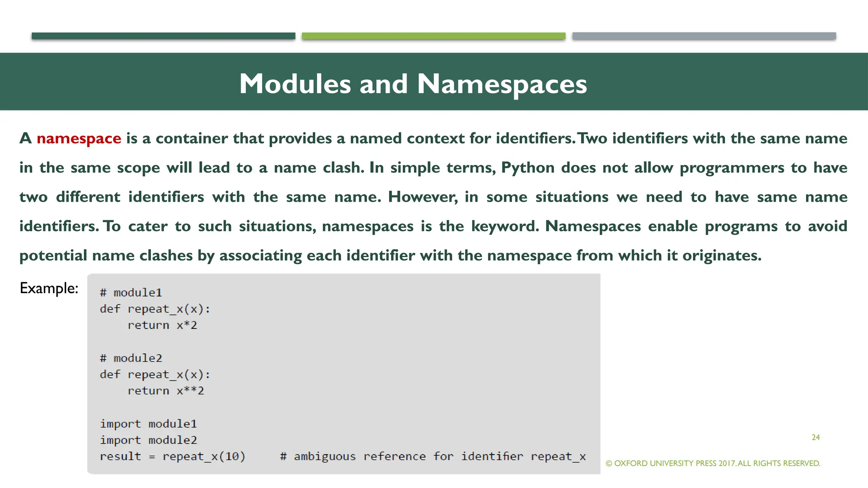Click the red word 'namespace'
Image resolution: width=868 pixels, height=488 pixels.
point(79,139)
